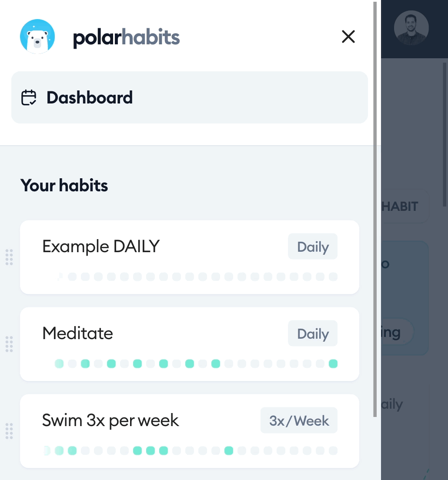Toggle today's completion dot for Meditate
Viewport: 448px width, 480px height.
click(x=333, y=363)
